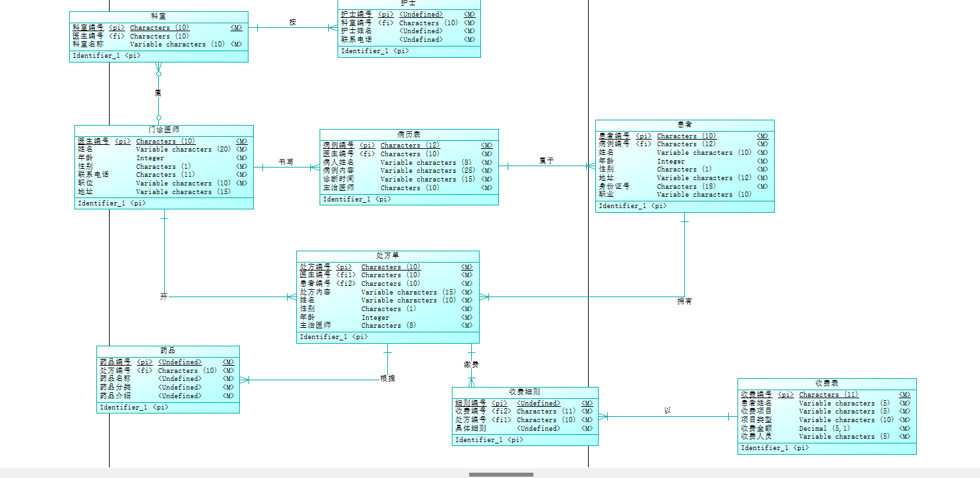Viewport: 980px width, 478px height.
Task: Select the 科室 entity title
Action: [158, 16]
